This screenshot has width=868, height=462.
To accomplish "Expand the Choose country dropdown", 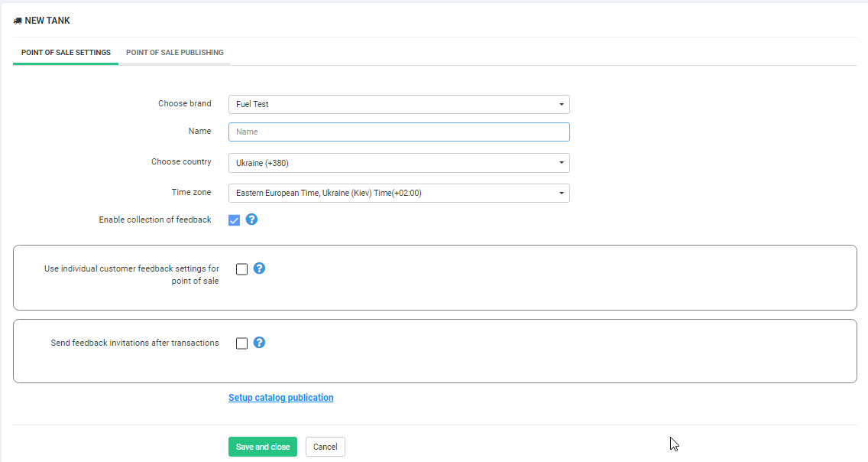I will pyautogui.click(x=399, y=163).
